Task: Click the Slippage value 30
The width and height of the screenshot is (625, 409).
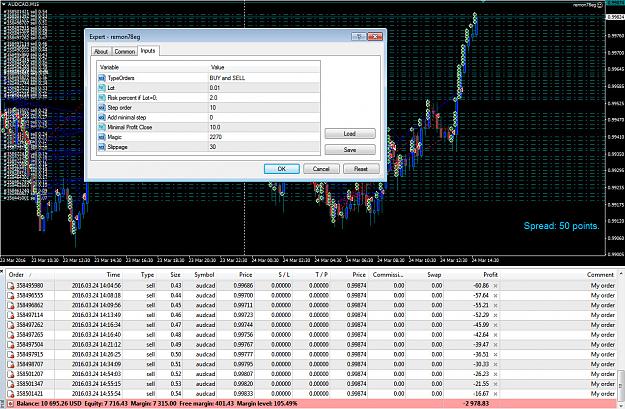Action: (264, 147)
